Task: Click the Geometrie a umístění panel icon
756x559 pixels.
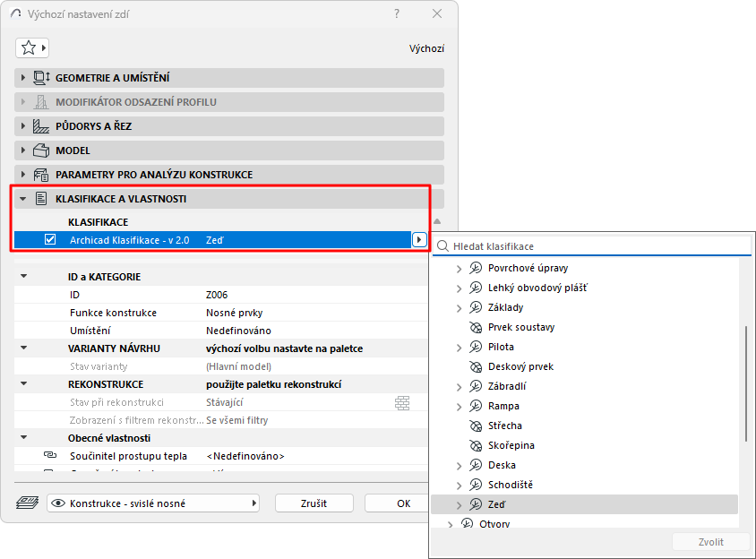Action: click(41, 78)
